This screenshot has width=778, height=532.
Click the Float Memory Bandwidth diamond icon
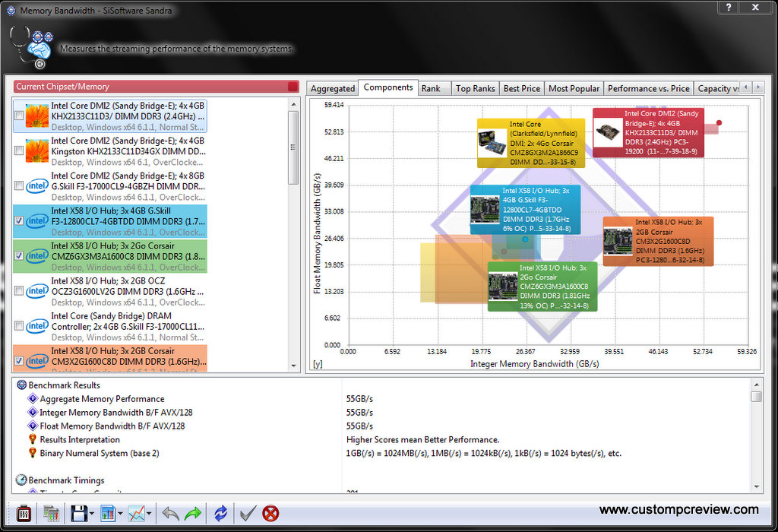coord(33,426)
